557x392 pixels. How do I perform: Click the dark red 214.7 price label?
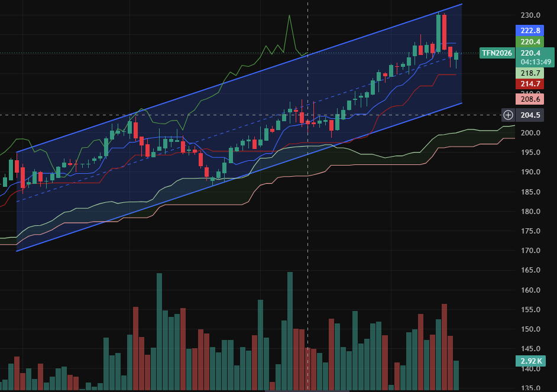(x=530, y=84)
